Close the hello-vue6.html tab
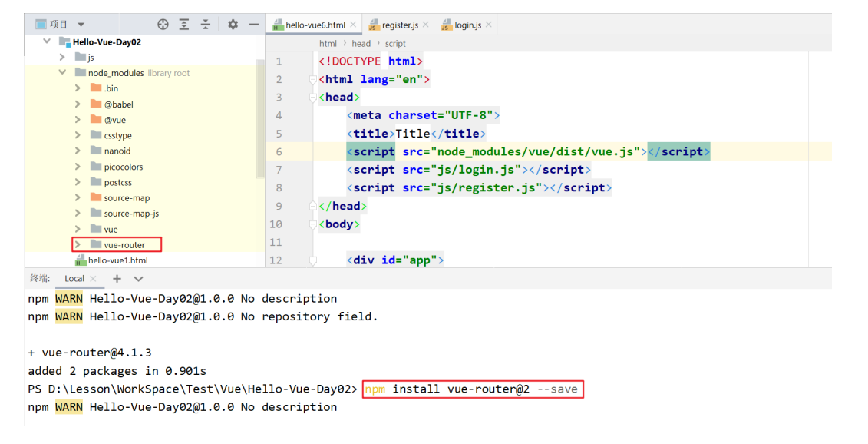868x444 pixels. [353, 25]
